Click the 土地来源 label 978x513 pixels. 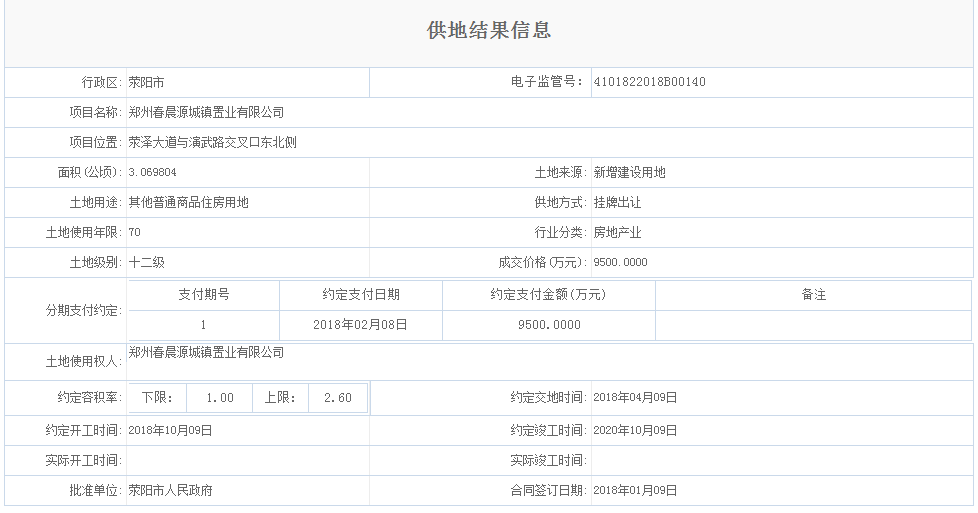pyautogui.click(x=560, y=172)
